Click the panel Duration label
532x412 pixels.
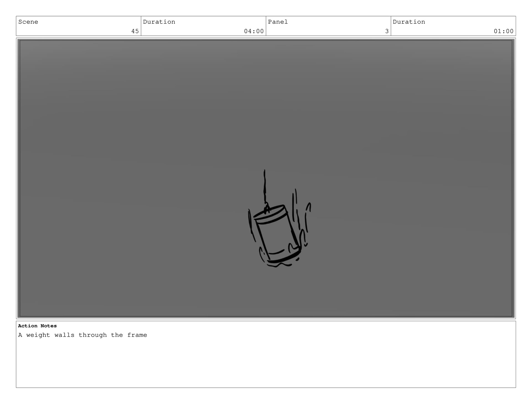(x=409, y=22)
